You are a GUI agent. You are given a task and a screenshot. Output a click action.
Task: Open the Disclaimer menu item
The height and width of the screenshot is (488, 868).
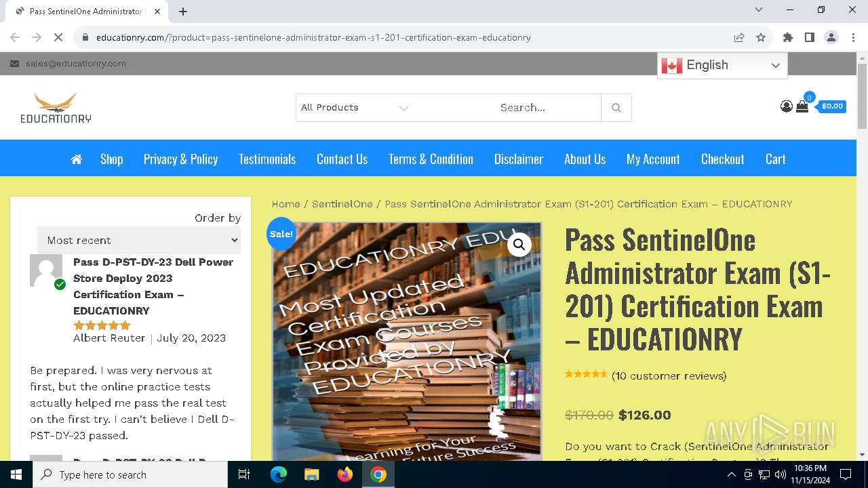[x=519, y=159]
